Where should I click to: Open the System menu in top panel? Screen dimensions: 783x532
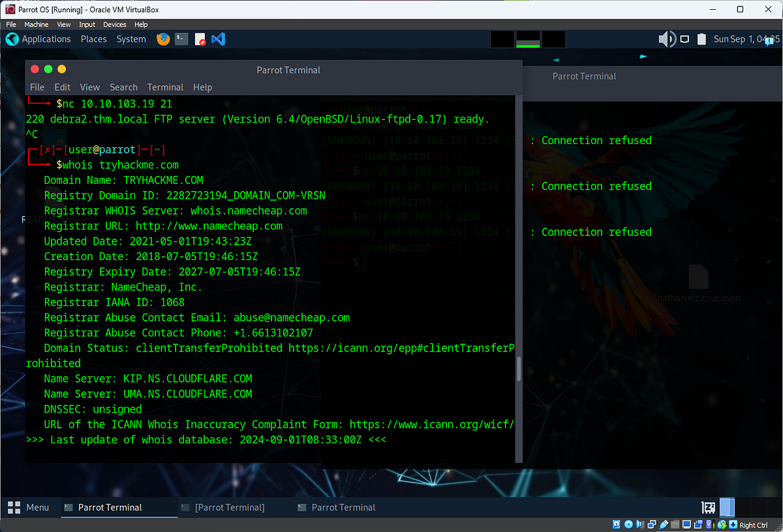point(131,39)
